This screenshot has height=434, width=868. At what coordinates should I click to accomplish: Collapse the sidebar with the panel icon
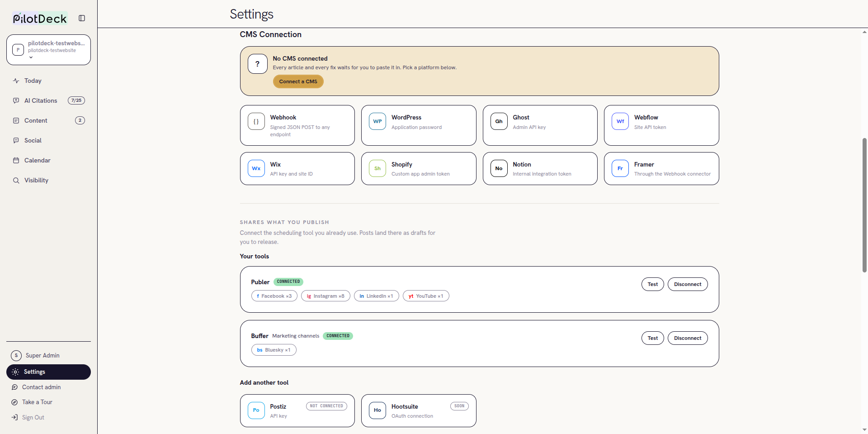pyautogui.click(x=82, y=18)
